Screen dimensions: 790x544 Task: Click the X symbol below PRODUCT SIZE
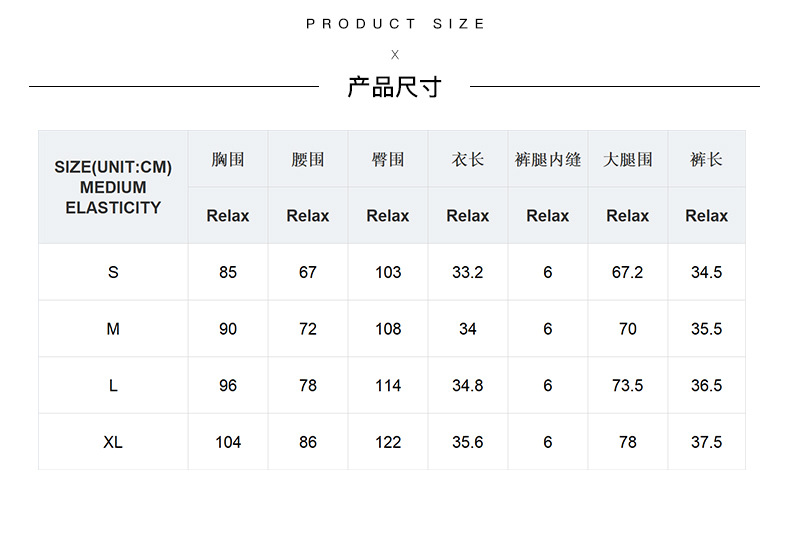click(x=395, y=54)
